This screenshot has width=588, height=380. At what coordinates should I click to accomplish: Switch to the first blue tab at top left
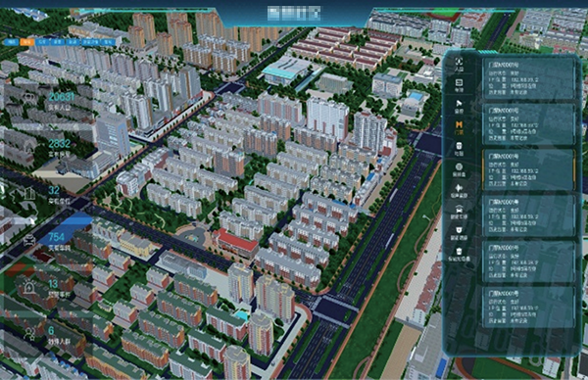(x=11, y=42)
